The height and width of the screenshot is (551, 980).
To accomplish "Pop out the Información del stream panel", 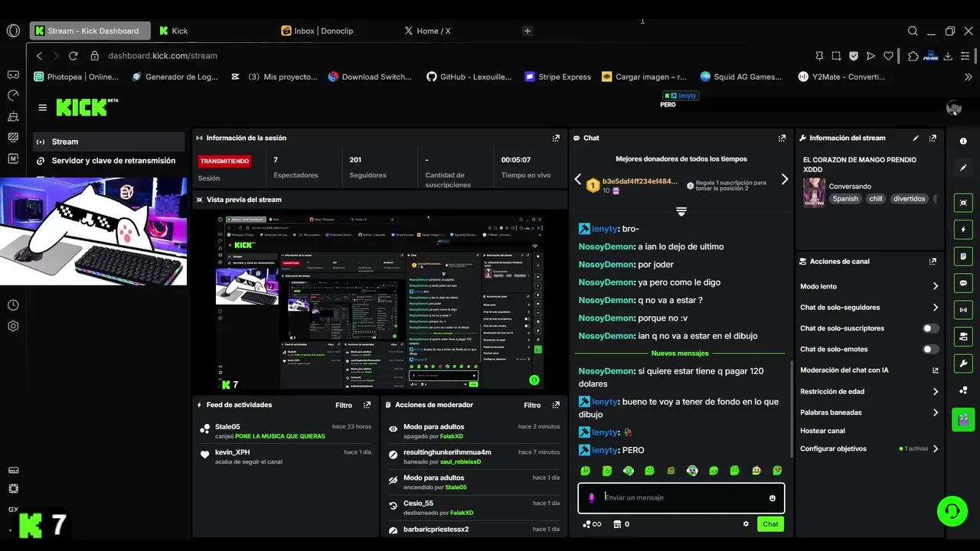I will tap(933, 138).
